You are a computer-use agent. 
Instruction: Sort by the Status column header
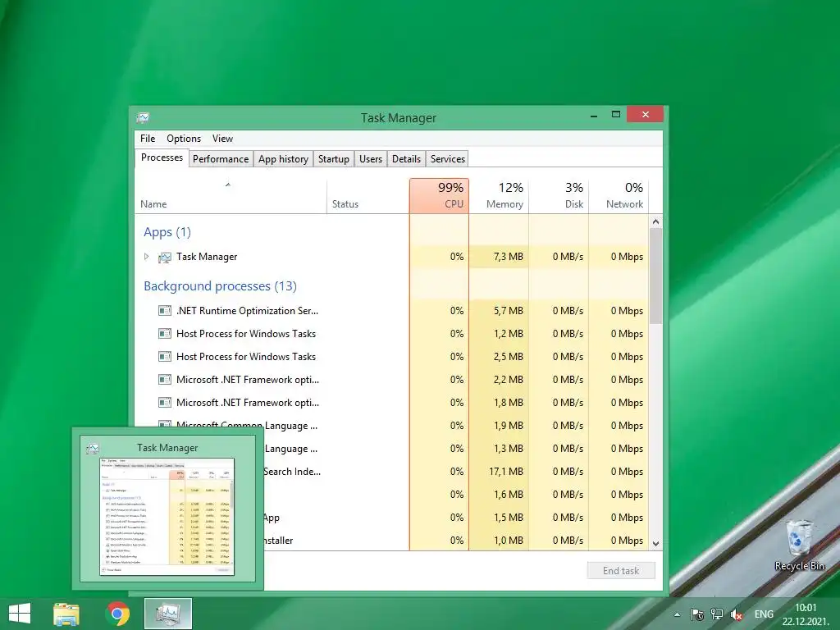pyautogui.click(x=368, y=196)
